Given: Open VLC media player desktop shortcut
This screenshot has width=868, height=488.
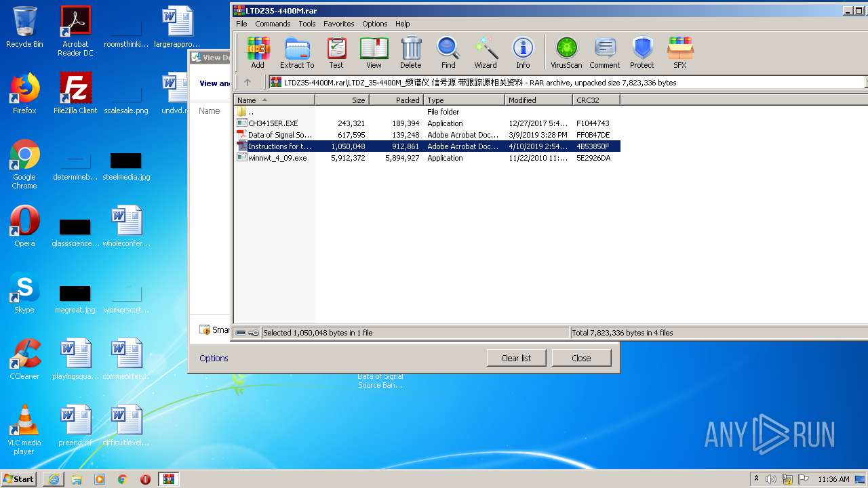Looking at the screenshot, I should pos(24,430).
